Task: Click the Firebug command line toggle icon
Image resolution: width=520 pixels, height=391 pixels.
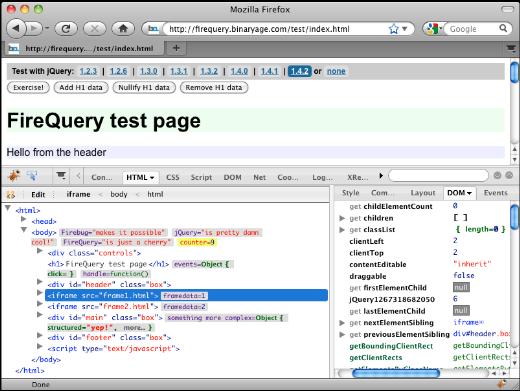Action: (x=61, y=175)
